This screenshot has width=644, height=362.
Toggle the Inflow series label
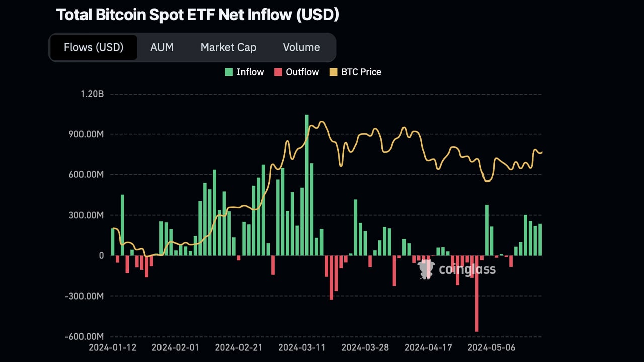point(250,72)
